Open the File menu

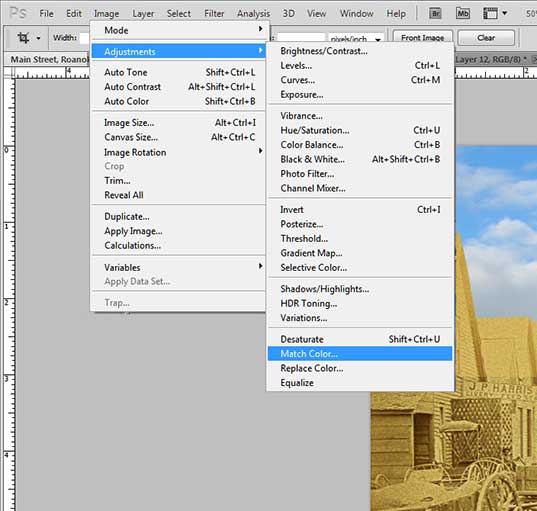[46, 14]
